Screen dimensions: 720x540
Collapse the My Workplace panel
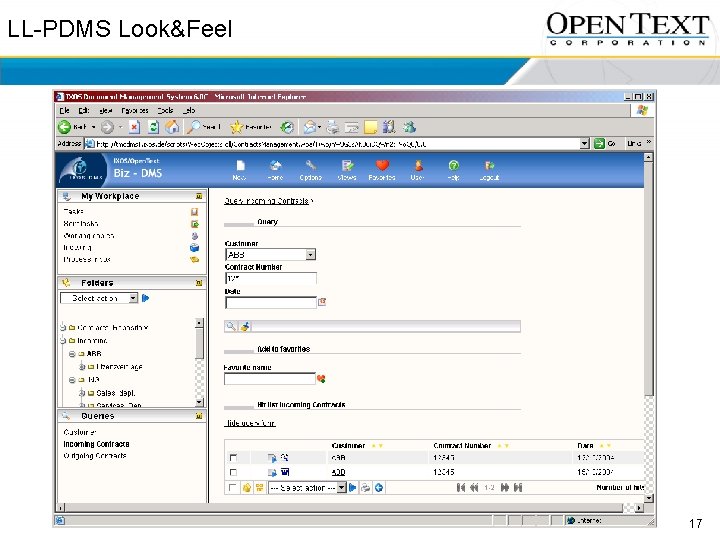coord(199,196)
